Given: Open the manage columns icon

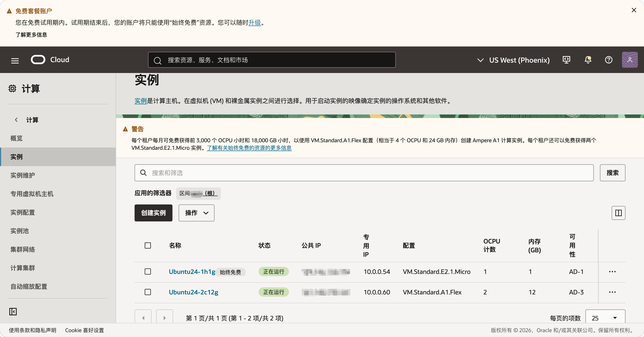Looking at the screenshot, I should (x=618, y=213).
